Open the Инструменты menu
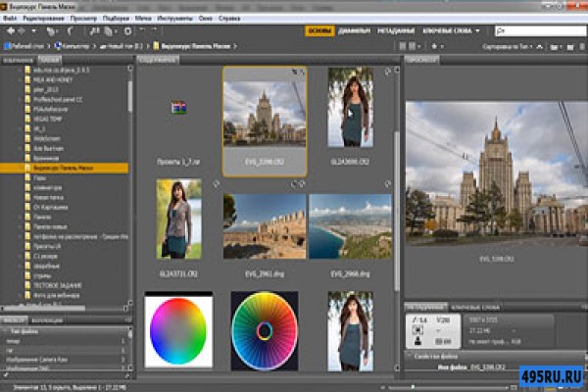This screenshot has width=588, height=392. coord(174,19)
